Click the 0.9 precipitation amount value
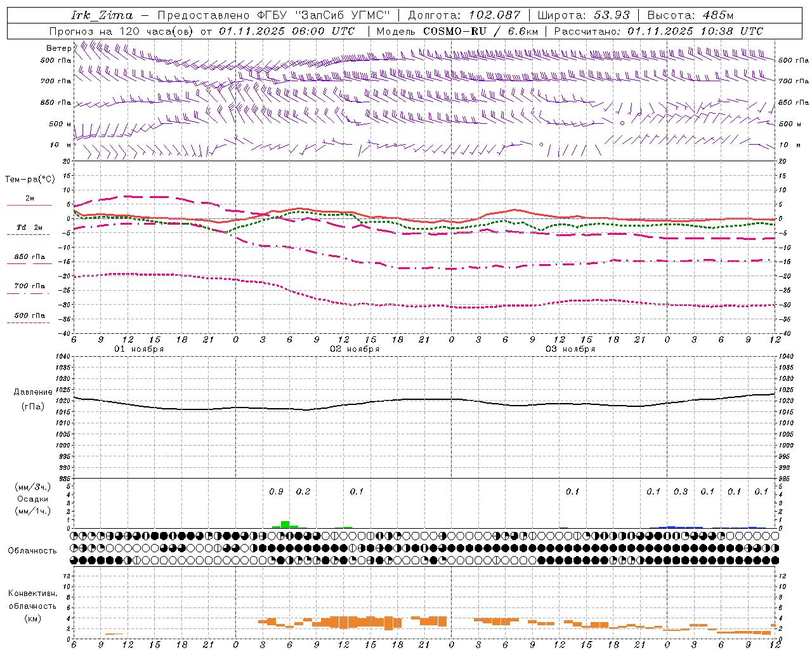This screenshot has width=812, height=650. [276, 492]
